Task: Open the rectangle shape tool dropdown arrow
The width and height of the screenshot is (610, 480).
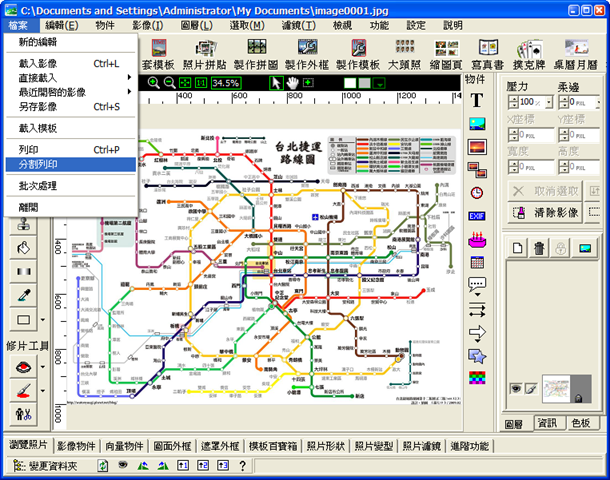Action: point(43,320)
